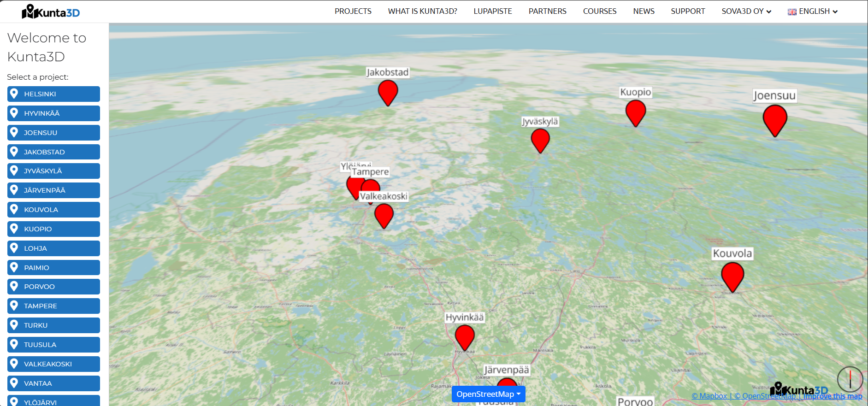
Task: Open the English language selector
Action: pyautogui.click(x=813, y=12)
